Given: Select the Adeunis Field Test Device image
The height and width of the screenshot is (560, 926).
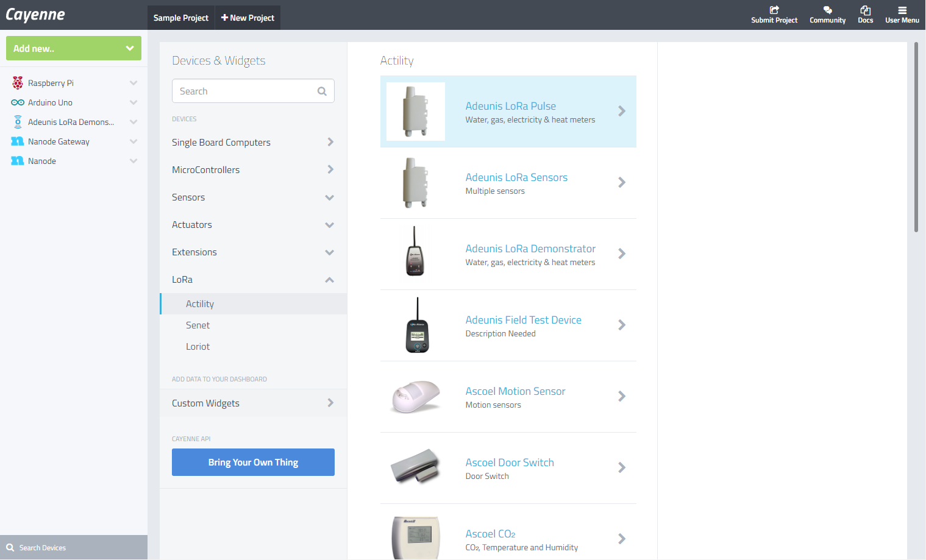Looking at the screenshot, I should 416,325.
